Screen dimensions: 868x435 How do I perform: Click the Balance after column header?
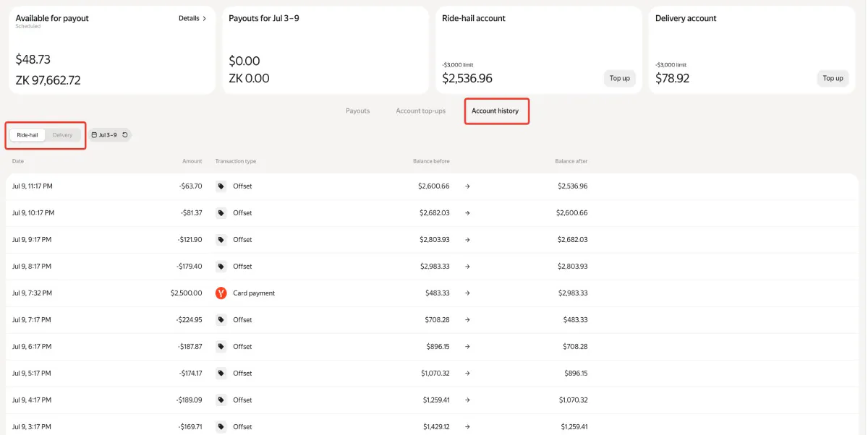coord(571,161)
